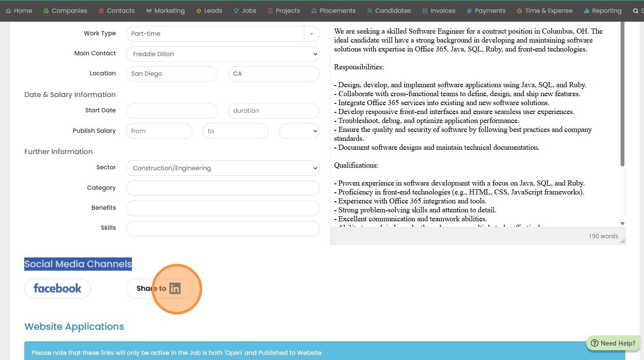Click the LinkedIn logo in the Share button
Image resolution: width=644 pixels, height=360 pixels.
point(175,289)
